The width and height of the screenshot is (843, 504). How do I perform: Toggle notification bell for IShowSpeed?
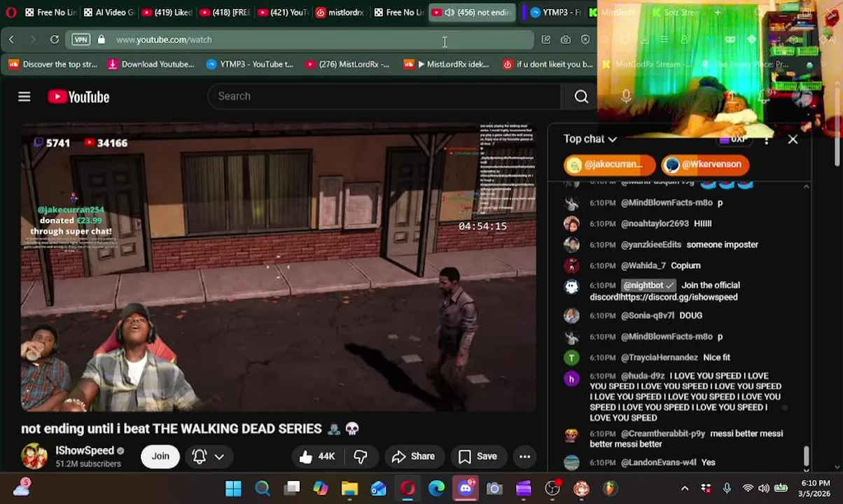click(199, 456)
